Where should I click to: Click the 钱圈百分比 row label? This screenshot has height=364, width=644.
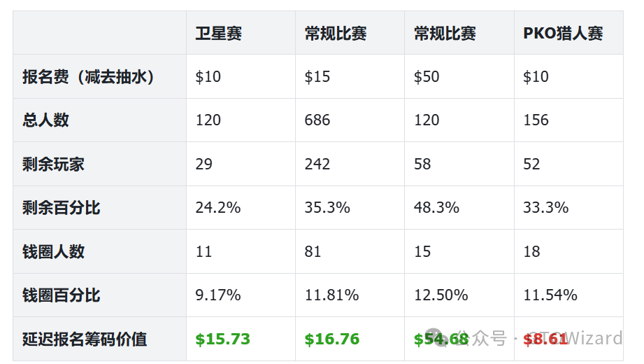point(61,295)
